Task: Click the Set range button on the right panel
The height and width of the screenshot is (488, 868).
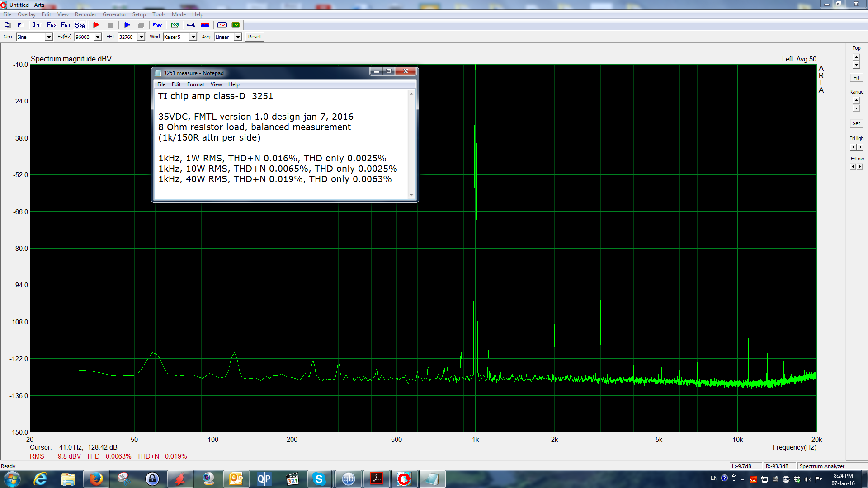Action: [856, 123]
